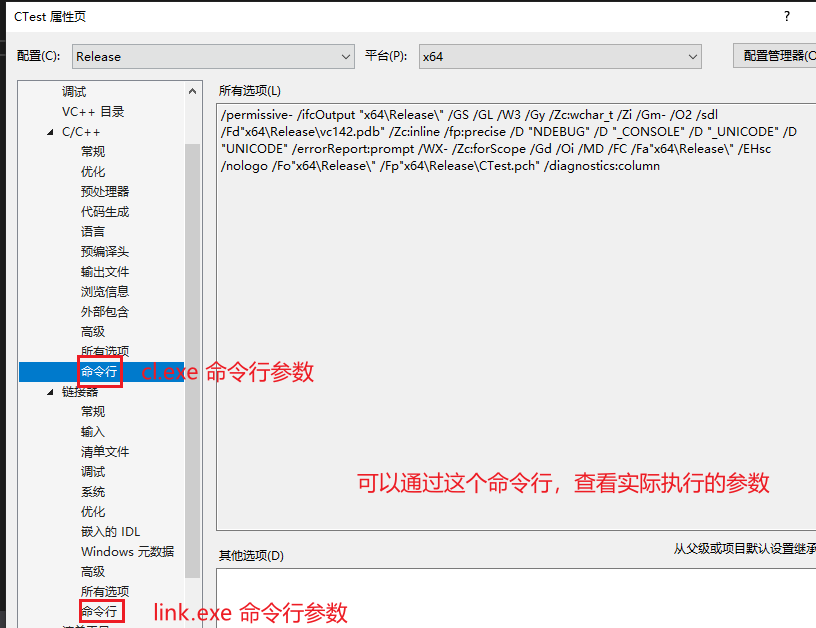Select 常规 under C/C++

[93, 152]
